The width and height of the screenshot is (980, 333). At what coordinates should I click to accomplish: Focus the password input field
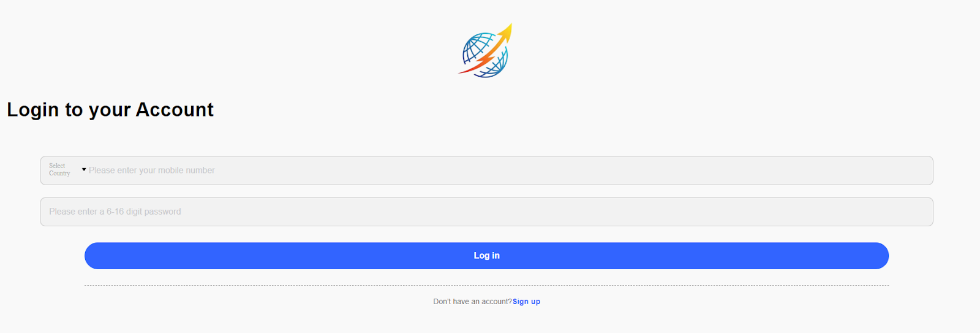[486, 212]
